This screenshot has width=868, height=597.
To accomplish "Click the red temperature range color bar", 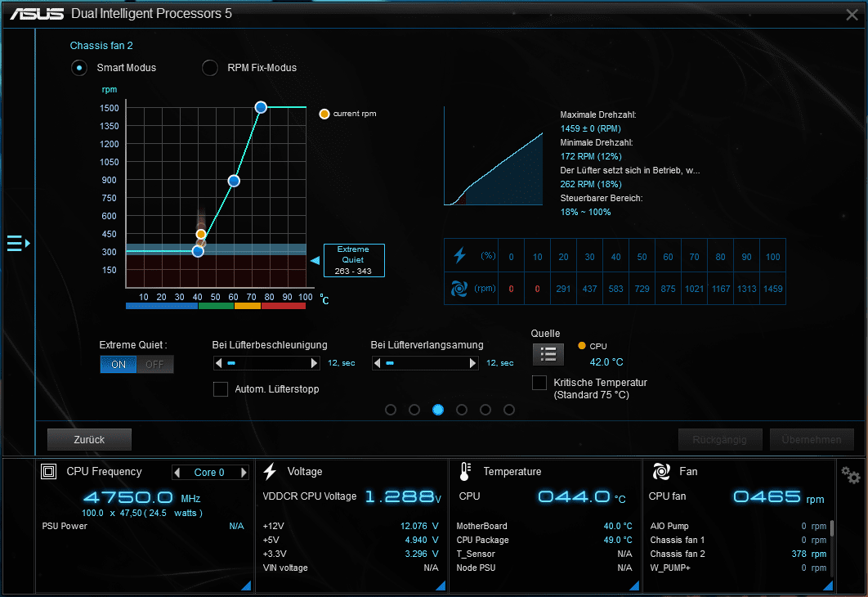I will [284, 306].
